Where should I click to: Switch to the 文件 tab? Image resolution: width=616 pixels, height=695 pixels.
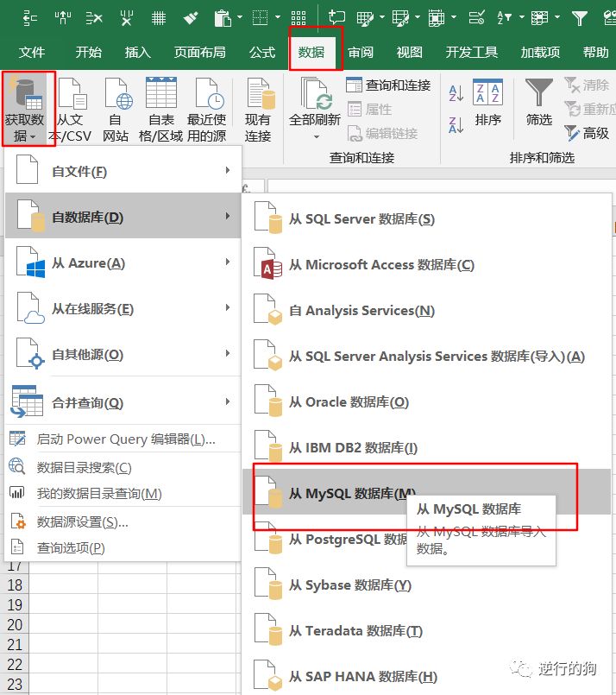coord(31,53)
